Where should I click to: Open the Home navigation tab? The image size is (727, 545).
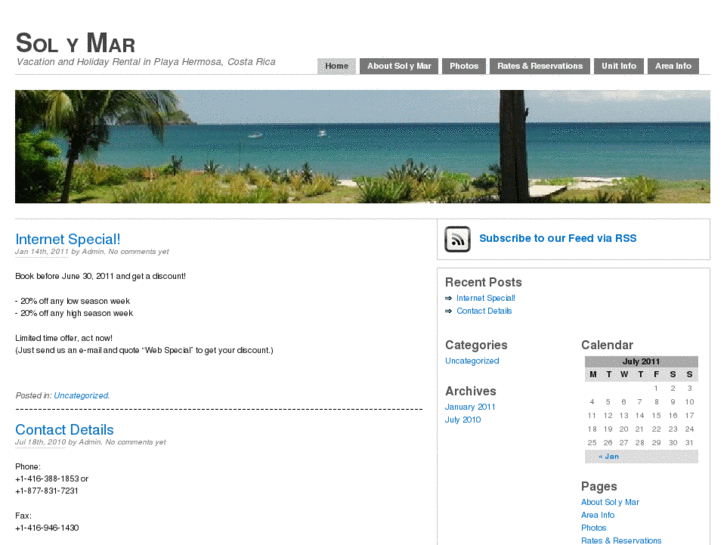tap(337, 66)
